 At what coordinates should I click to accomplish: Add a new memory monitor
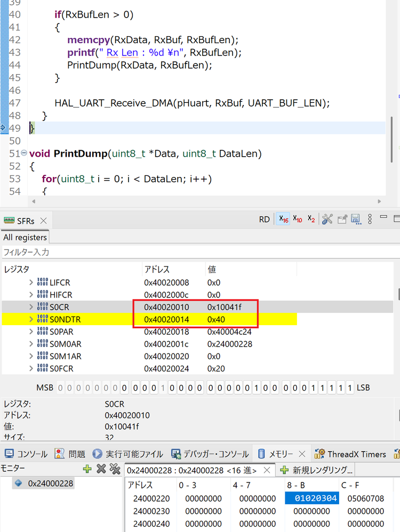click(x=87, y=469)
